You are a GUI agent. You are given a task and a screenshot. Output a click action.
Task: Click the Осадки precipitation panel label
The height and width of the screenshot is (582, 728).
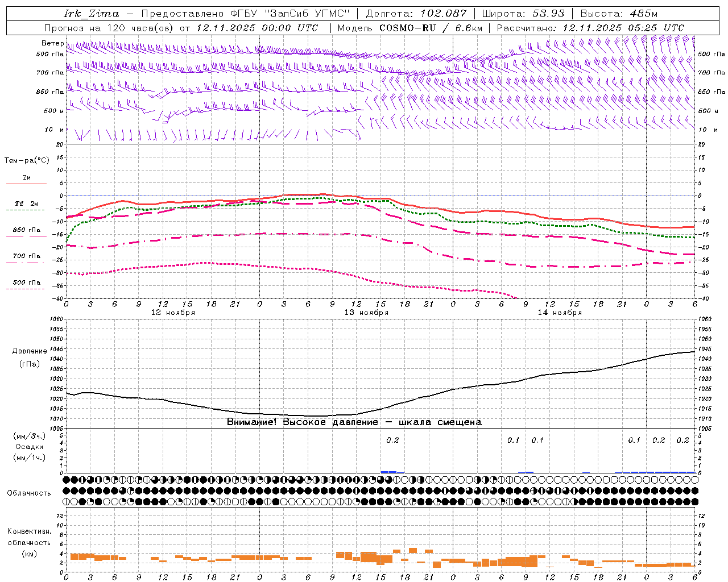(x=30, y=447)
